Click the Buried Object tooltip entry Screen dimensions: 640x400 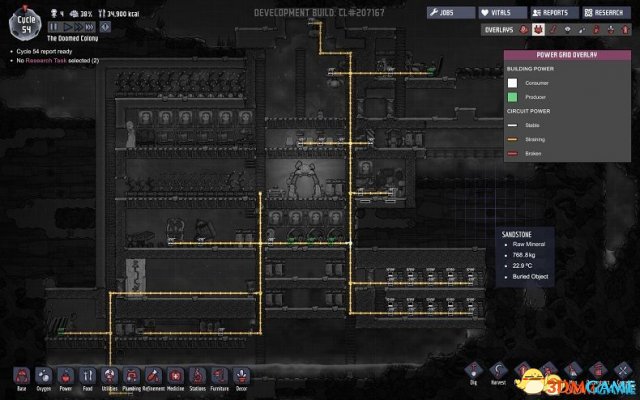pos(530,276)
